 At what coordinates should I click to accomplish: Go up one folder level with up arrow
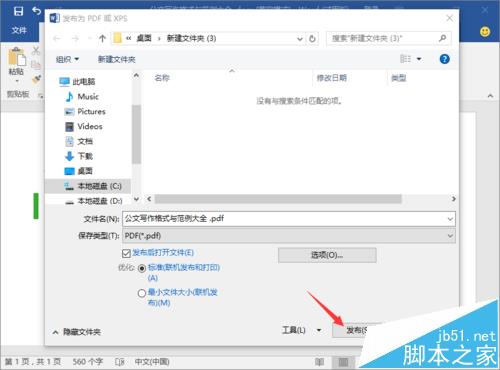(x=102, y=39)
